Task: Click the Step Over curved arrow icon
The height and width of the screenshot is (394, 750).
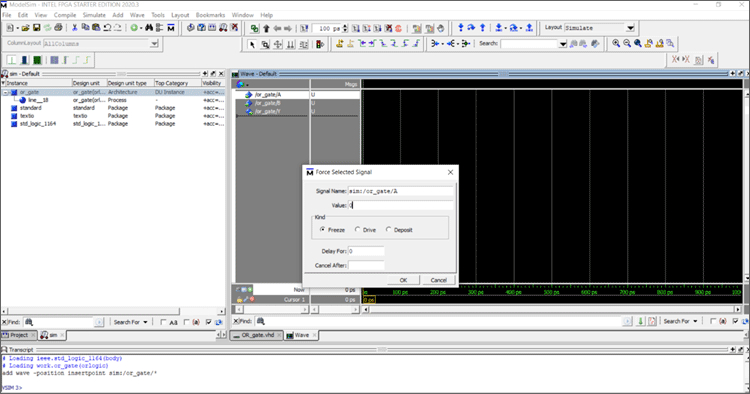Action: point(471,28)
